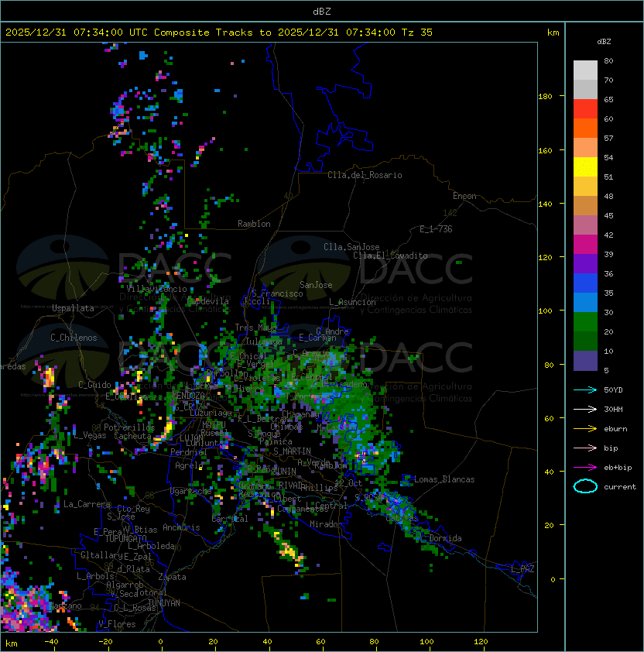The image size is (644, 652).
Task: Click the 'dBZ' title at the top
Action: pyautogui.click(x=322, y=12)
